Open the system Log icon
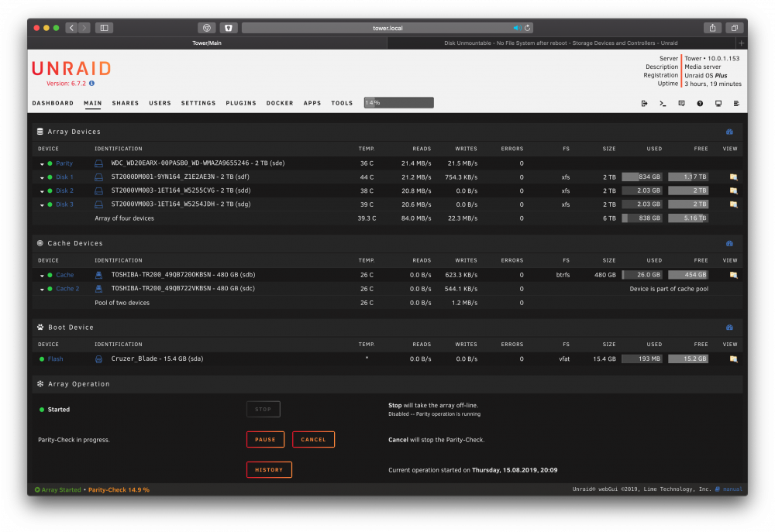This screenshot has width=775, height=532. (x=736, y=103)
